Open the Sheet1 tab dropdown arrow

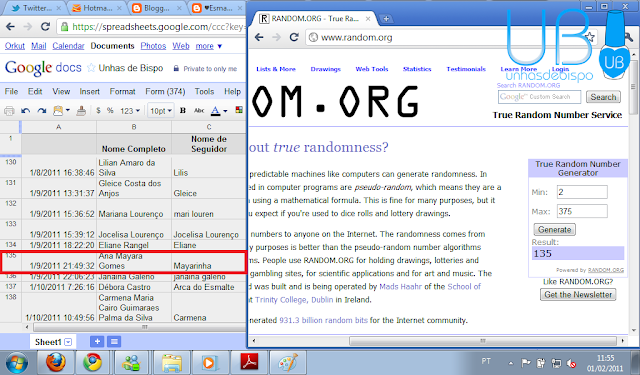click(x=68, y=342)
